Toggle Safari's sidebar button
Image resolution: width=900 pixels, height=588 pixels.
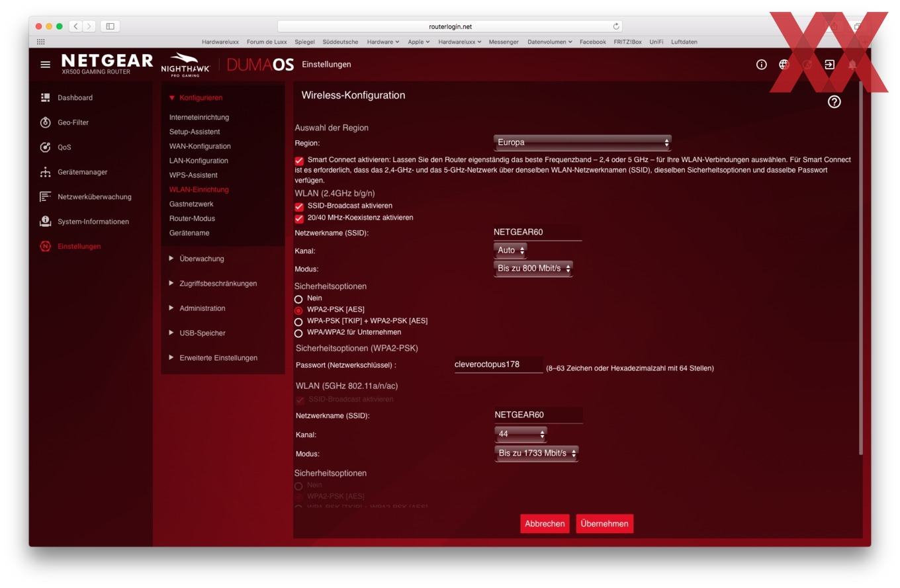110,26
